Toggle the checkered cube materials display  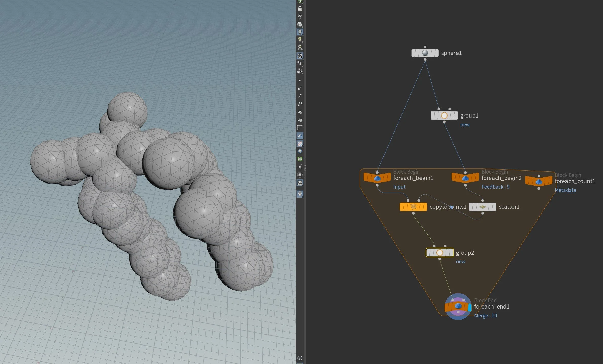coord(300,56)
